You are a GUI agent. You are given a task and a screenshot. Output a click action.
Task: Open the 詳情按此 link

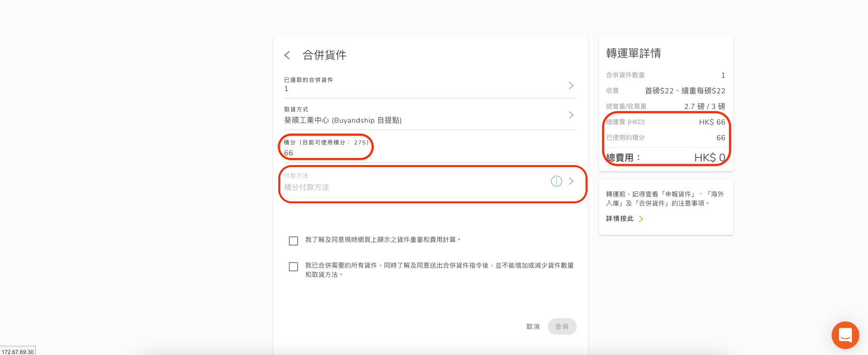(620, 219)
